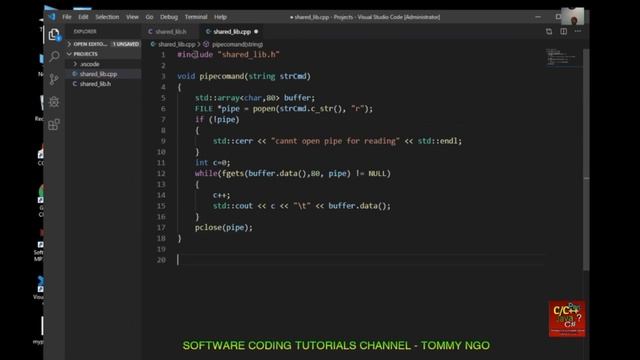Click std::array<char,80> buffer declaration
This screenshot has height=360, width=640.
click(255, 98)
